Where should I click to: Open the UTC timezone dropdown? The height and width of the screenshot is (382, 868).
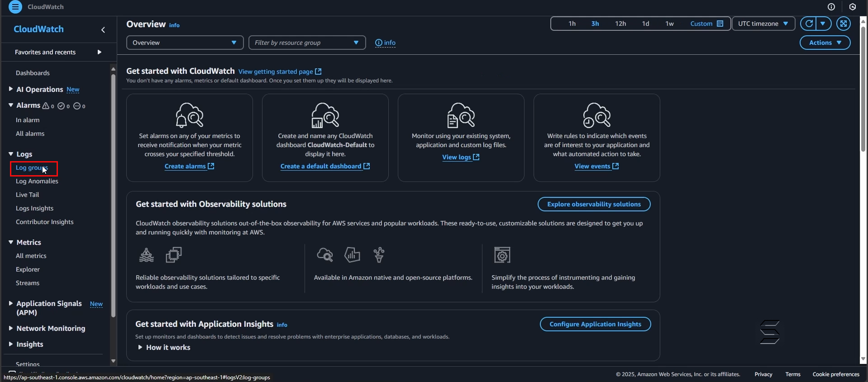[x=763, y=24]
